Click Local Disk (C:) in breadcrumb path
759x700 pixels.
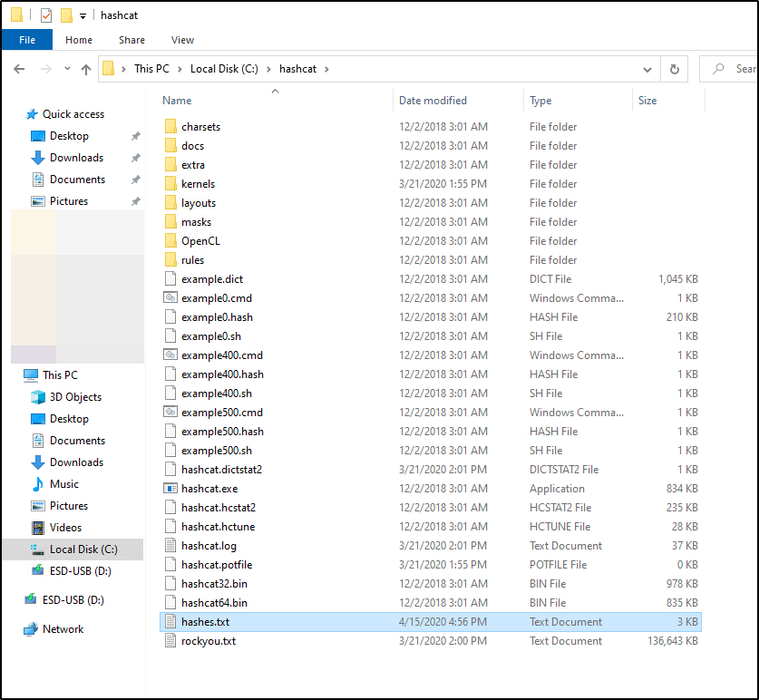tap(223, 69)
